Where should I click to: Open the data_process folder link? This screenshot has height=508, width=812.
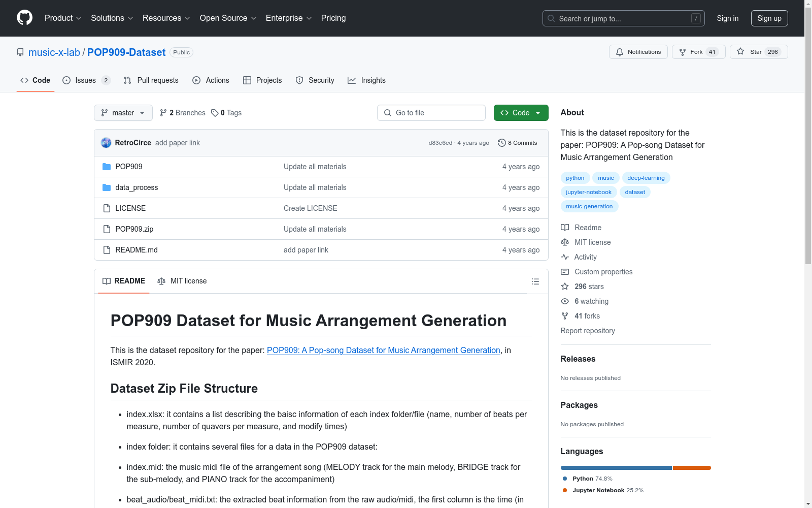(137, 187)
